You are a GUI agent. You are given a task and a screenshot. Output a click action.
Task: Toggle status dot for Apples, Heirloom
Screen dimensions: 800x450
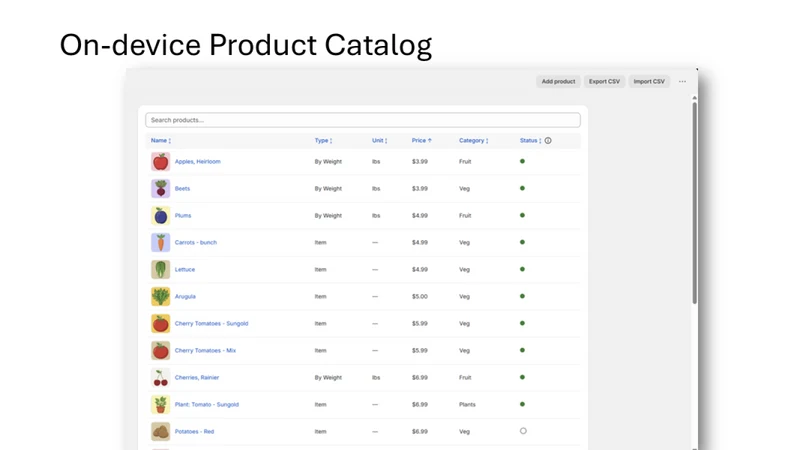tap(522, 161)
